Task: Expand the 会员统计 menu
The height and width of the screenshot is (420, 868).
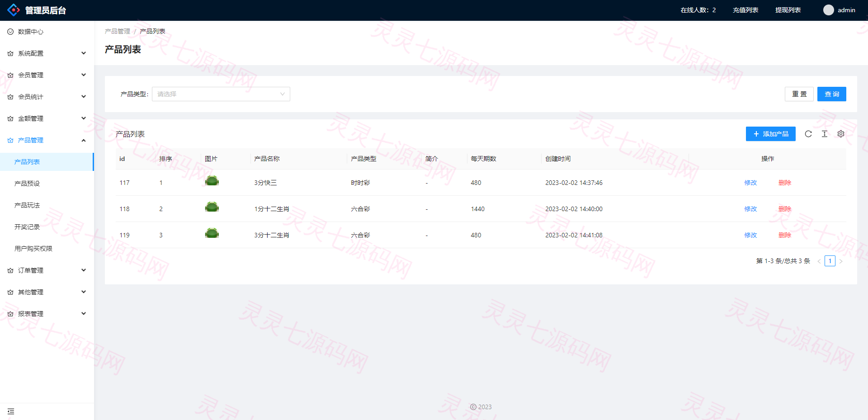Action: click(x=47, y=97)
